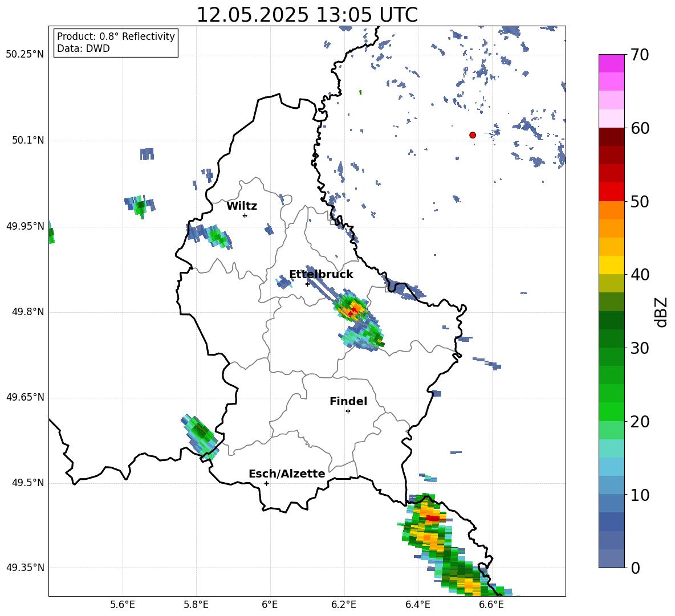The width and height of the screenshot is (675, 616).
Task: Click the Wiltz station cross marker
Action: (x=245, y=216)
